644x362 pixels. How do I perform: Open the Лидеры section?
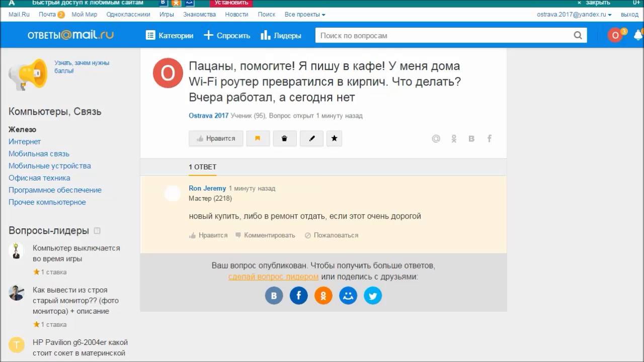tap(281, 35)
